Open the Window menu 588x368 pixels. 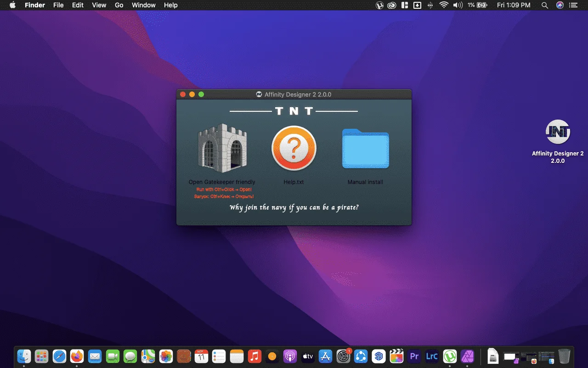coord(144,5)
